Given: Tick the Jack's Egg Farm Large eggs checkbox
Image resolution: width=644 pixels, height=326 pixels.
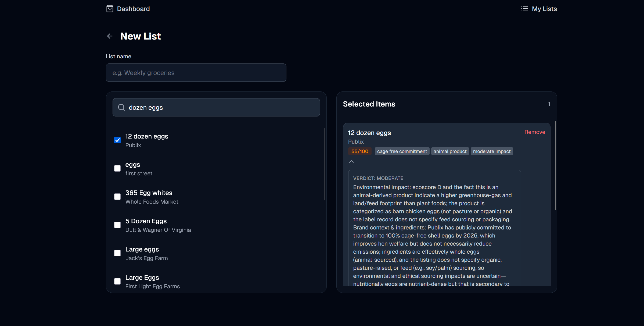Looking at the screenshot, I should coord(117,253).
